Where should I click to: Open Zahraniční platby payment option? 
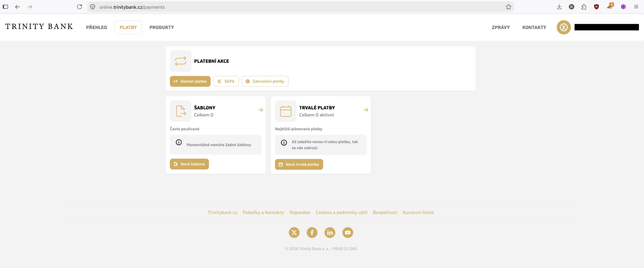point(265,81)
